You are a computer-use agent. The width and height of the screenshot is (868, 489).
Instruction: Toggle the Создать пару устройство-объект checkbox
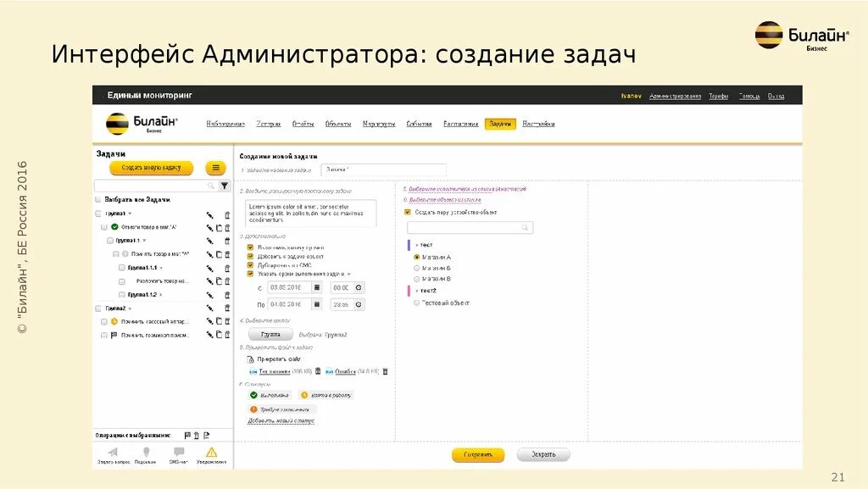point(407,212)
